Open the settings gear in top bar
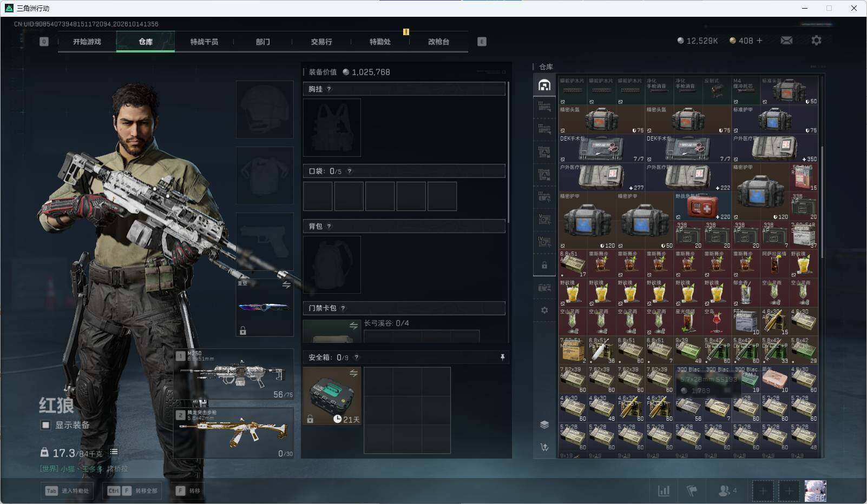Viewport: 867px width, 504px height. (x=816, y=41)
